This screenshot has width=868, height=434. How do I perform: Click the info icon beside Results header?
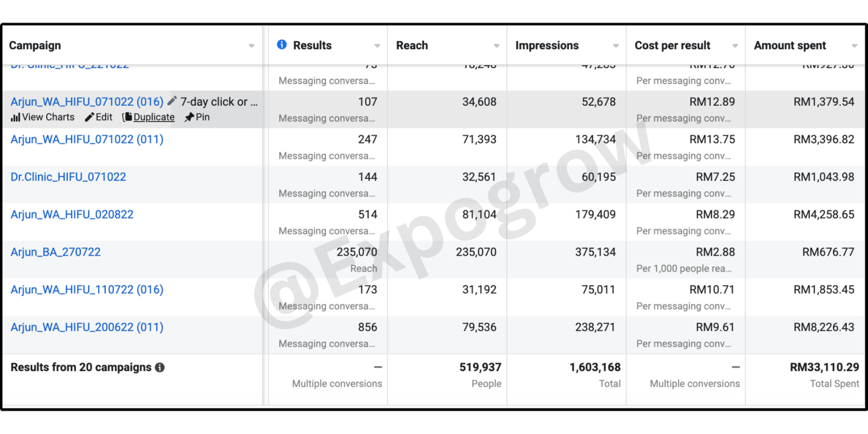pos(282,44)
